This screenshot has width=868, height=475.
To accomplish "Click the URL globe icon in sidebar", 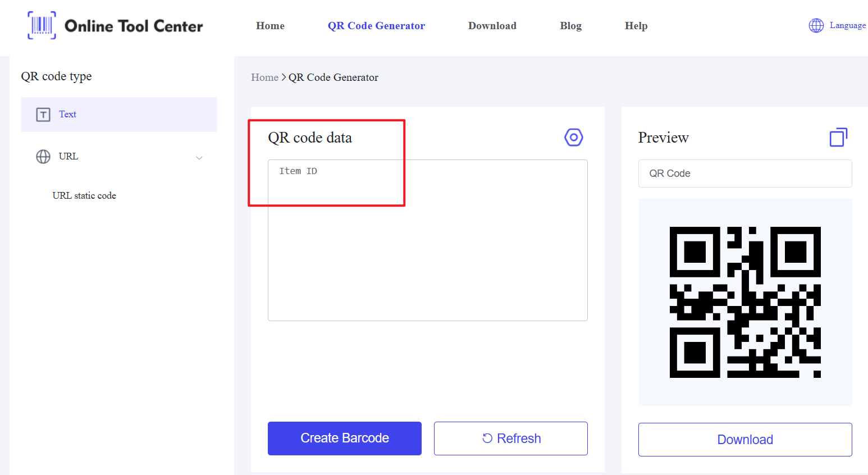I will pyautogui.click(x=43, y=157).
